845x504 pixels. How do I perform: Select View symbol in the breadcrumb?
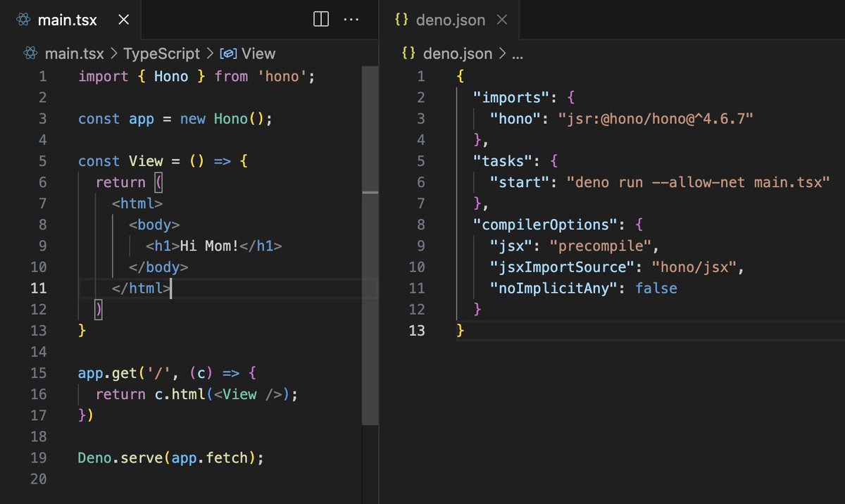point(258,53)
